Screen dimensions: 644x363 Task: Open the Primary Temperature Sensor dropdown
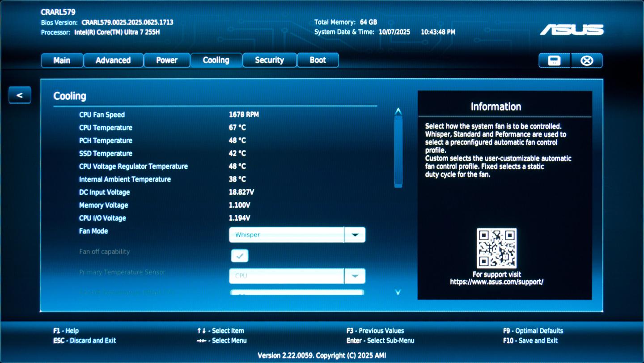tap(297, 276)
